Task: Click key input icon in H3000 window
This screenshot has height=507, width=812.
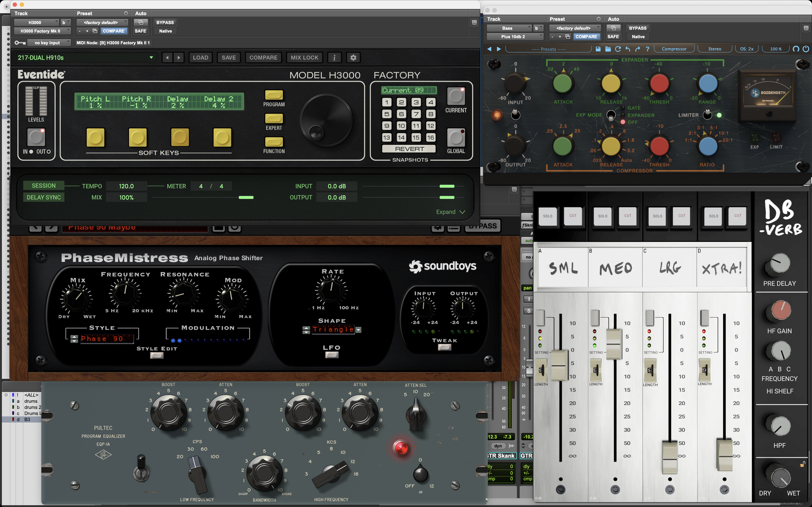Action: click(19, 43)
